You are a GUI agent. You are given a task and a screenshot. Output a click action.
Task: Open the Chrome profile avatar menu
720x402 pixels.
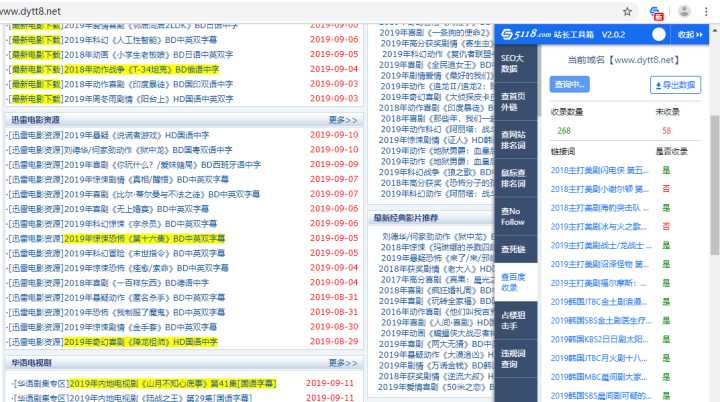(684, 11)
